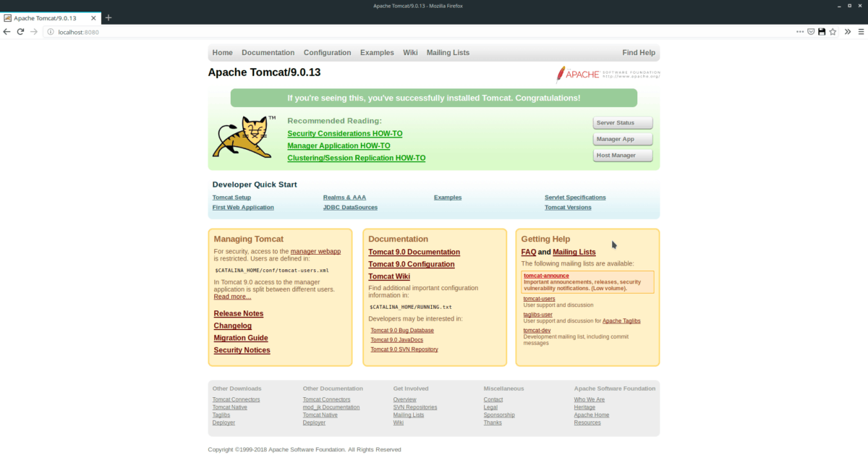The width and height of the screenshot is (868, 471).
Task: Open the Firefox hamburger menu
Action: (x=860, y=32)
